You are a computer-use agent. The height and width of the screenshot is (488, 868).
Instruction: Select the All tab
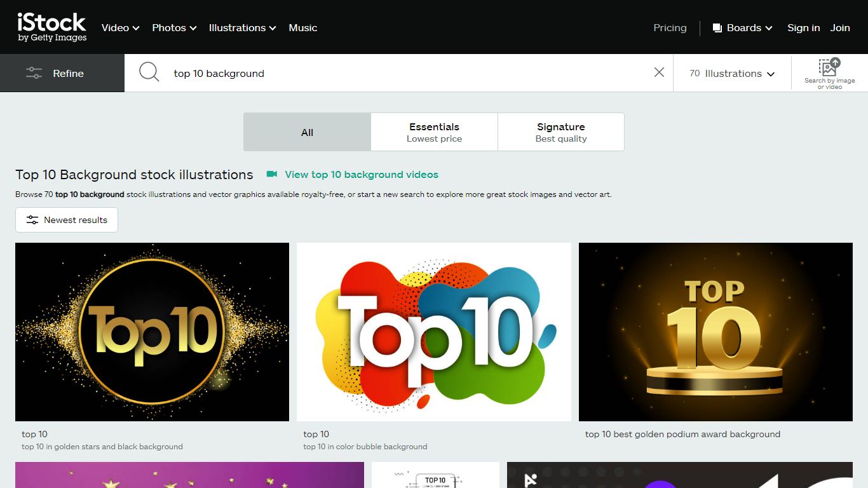pyautogui.click(x=307, y=132)
